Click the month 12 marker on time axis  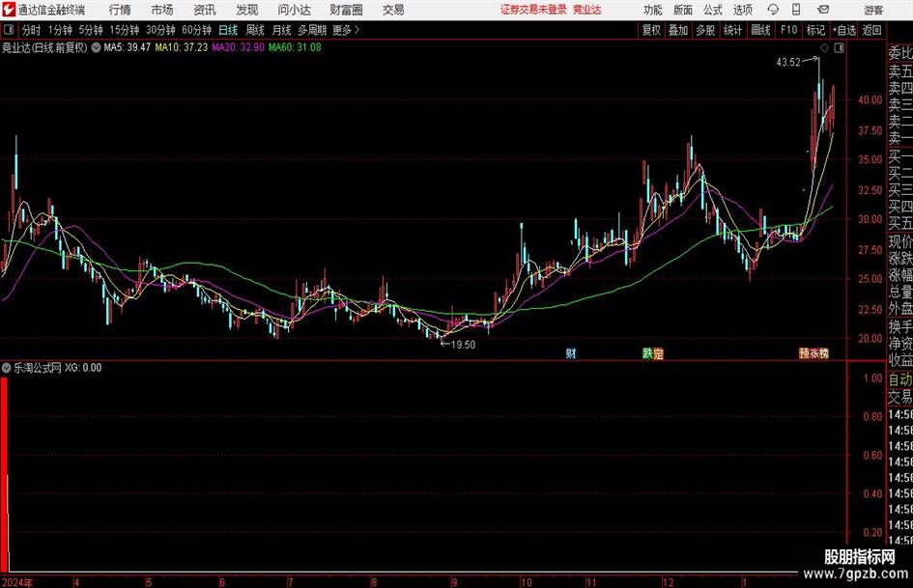[668, 582]
